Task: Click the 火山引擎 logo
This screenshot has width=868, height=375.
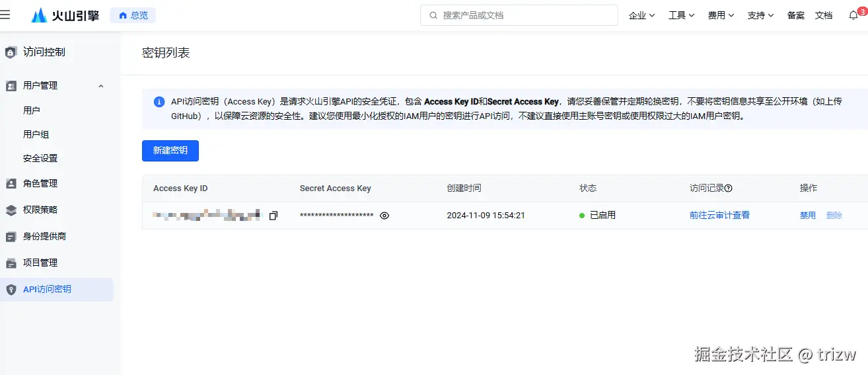Action: [65, 15]
